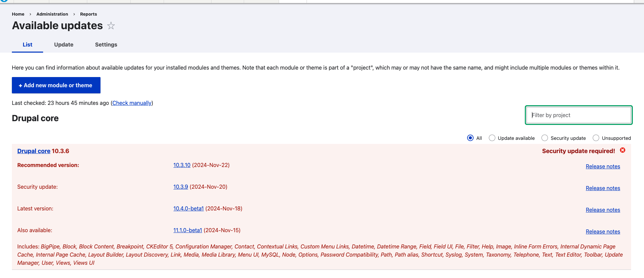Click the 11.1.0-beta1 version link

pos(187,230)
